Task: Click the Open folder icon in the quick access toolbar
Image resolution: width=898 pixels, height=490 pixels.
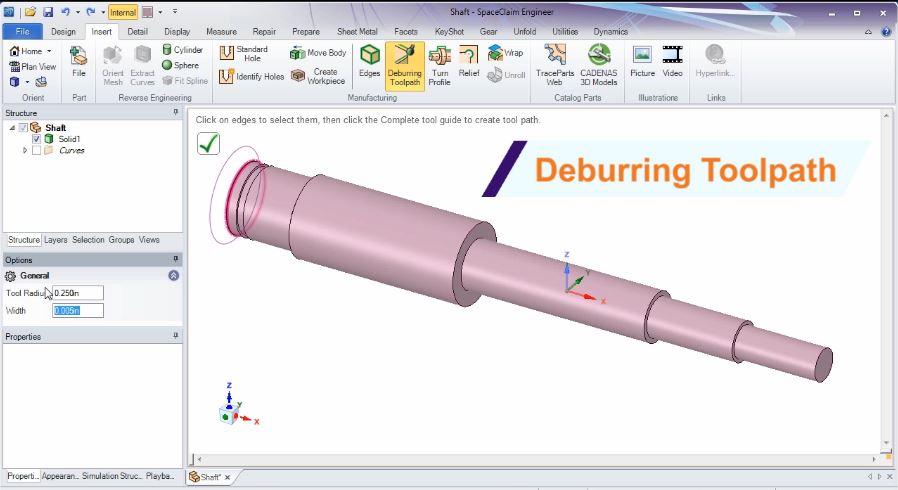Action: click(x=30, y=11)
